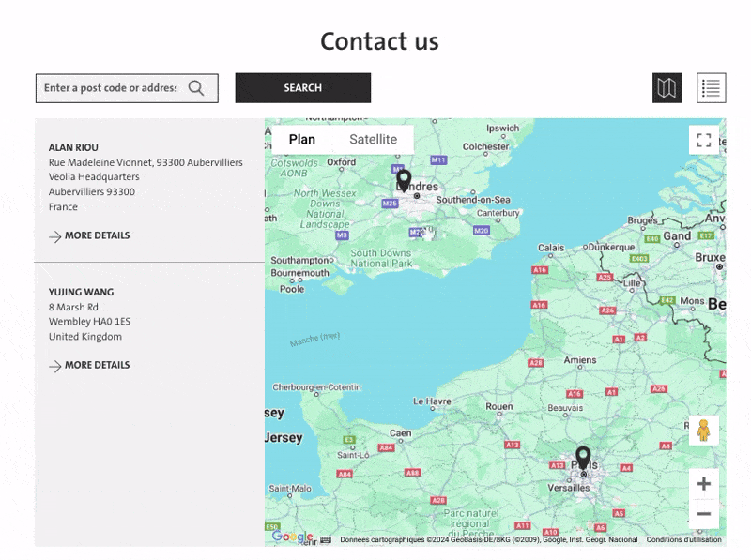Zoom in on the map
The height and width of the screenshot is (560, 751).
point(704,483)
